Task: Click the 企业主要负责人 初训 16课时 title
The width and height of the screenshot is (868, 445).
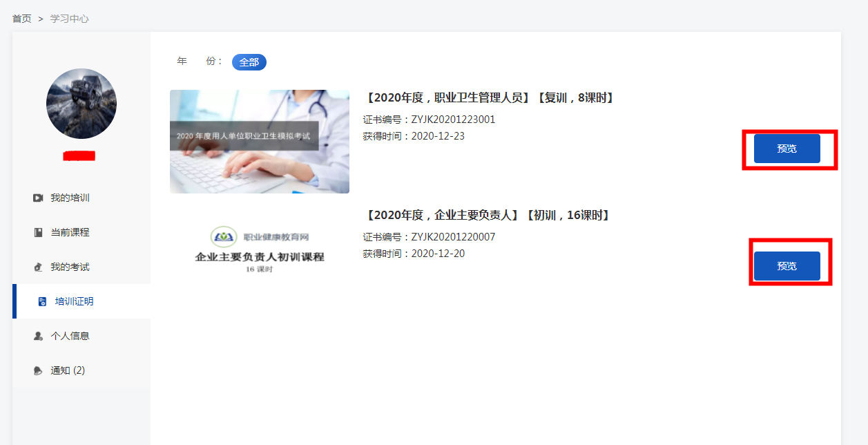Action: (488, 216)
